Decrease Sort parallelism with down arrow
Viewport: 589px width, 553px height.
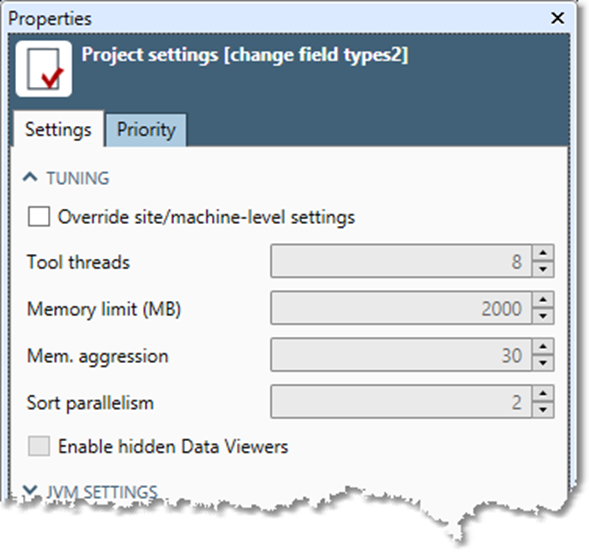tap(543, 410)
